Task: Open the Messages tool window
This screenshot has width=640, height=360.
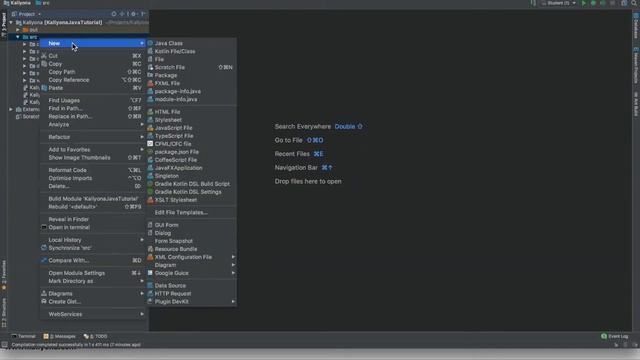Action: click(60, 336)
